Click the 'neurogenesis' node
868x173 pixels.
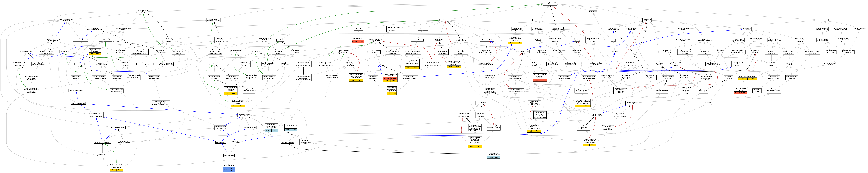(79, 64)
